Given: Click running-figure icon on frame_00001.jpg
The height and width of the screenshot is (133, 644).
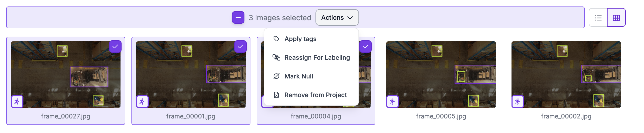Looking at the screenshot, I should click(142, 102).
